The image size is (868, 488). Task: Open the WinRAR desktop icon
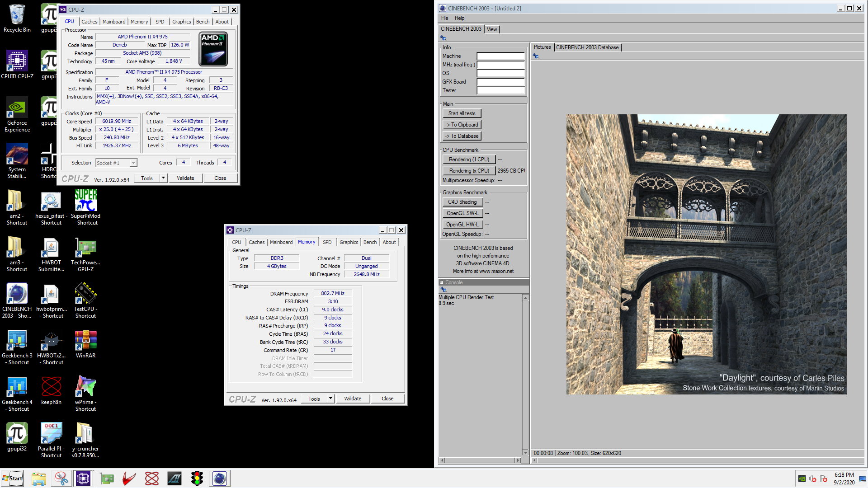(85, 344)
